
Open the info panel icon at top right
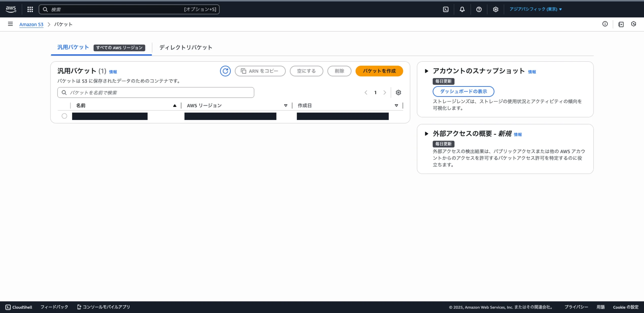605,24
